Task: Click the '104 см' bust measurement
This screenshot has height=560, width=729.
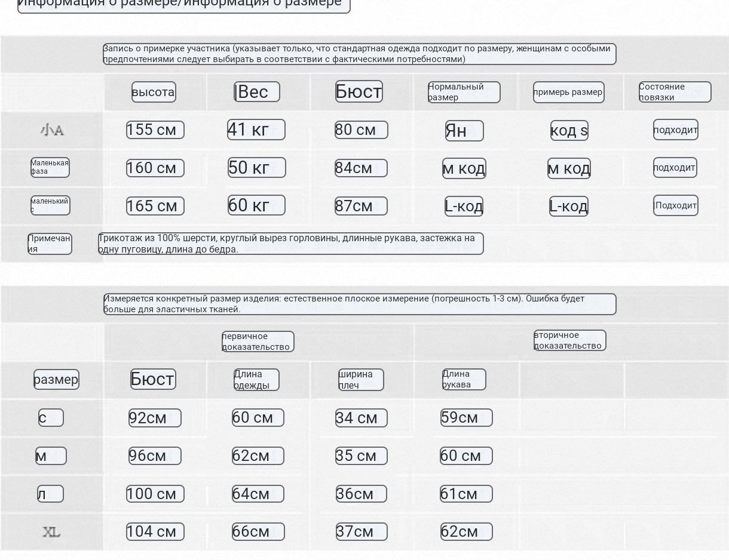Action: (x=155, y=531)
